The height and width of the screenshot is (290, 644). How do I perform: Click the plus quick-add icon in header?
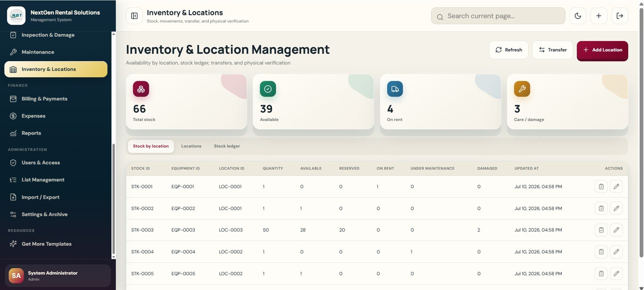coord(599,16)
